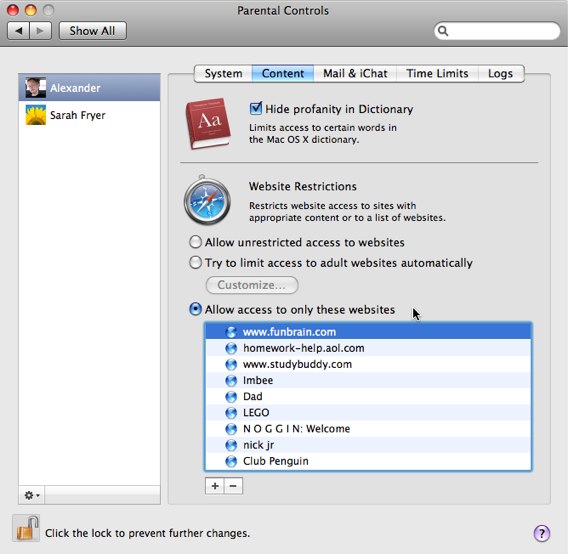The height and width of the screenshot is (554, 568).
Task: Select Allow access to only these websites
Action: (196, 309)
